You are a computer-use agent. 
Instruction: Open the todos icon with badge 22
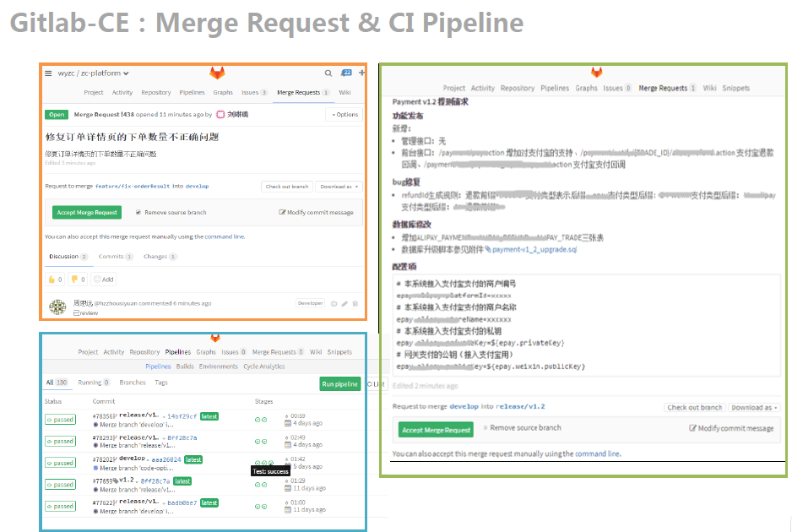[x=346, y=73]
